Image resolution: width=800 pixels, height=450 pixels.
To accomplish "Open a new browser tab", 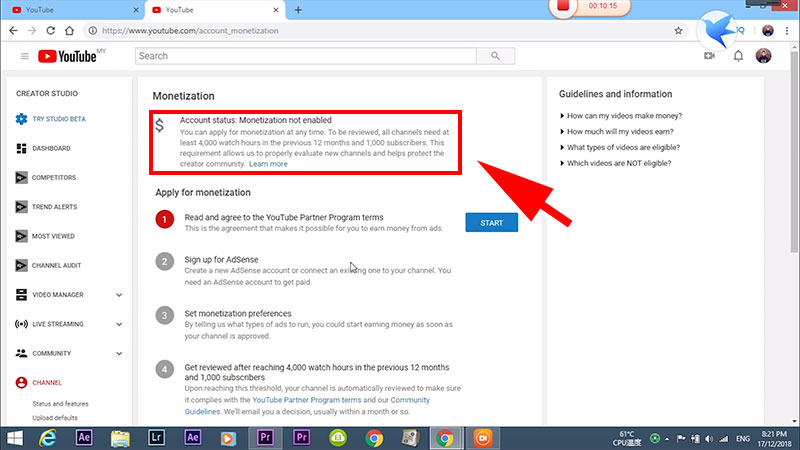I will point(298,10).
